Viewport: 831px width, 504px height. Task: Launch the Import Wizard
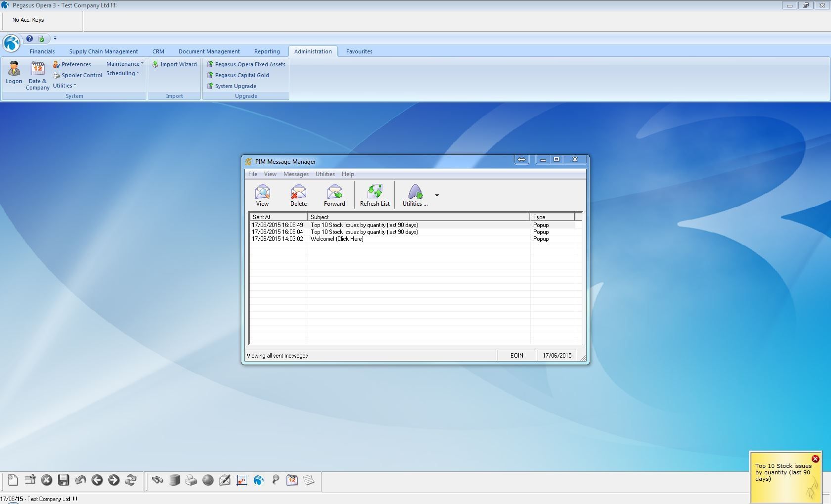coord(175,64)
